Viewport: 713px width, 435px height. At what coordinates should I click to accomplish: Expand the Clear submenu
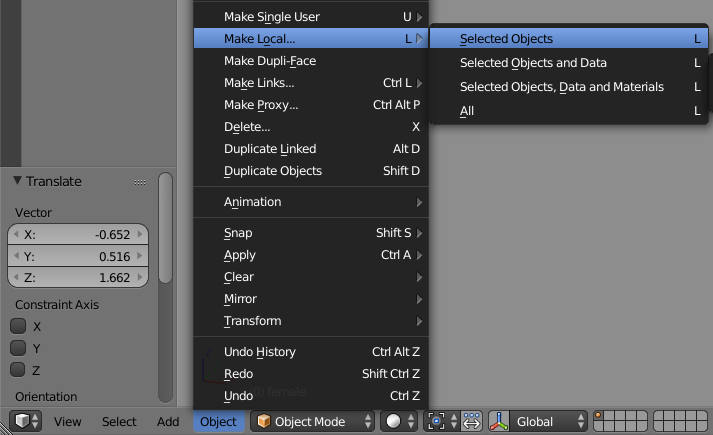point(311,277)
